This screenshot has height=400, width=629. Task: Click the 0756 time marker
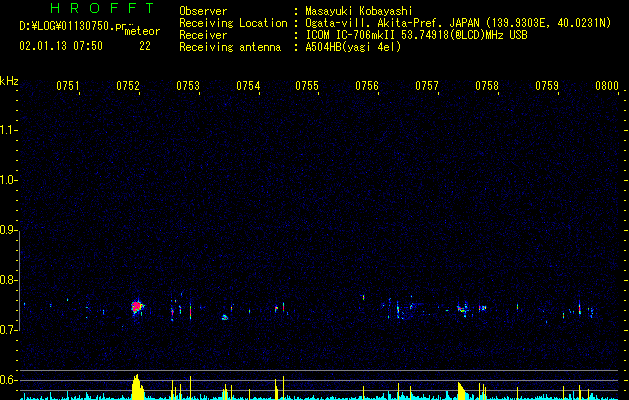click(x=367, y=86)
